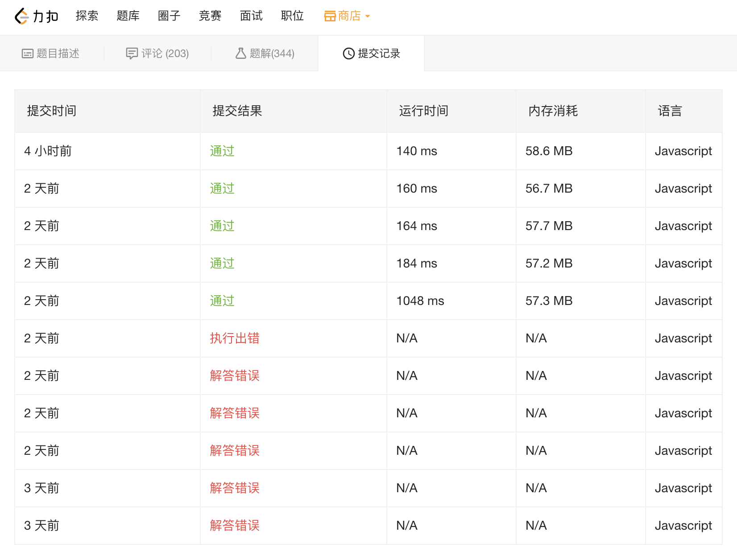Click the 4 小时前 submission row
The width and height of the screenshot is (737, 560).
[x=47, y=151]
